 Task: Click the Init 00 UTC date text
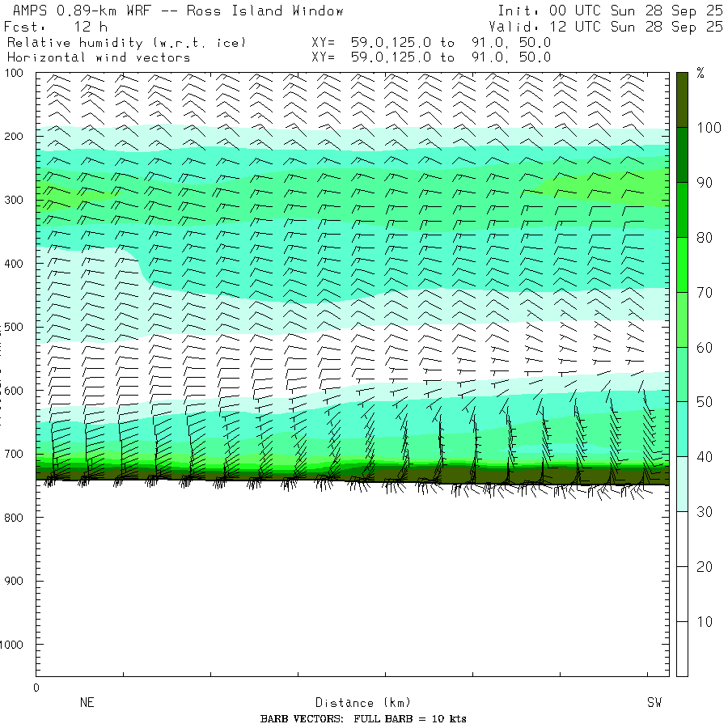tap(611, 11)
